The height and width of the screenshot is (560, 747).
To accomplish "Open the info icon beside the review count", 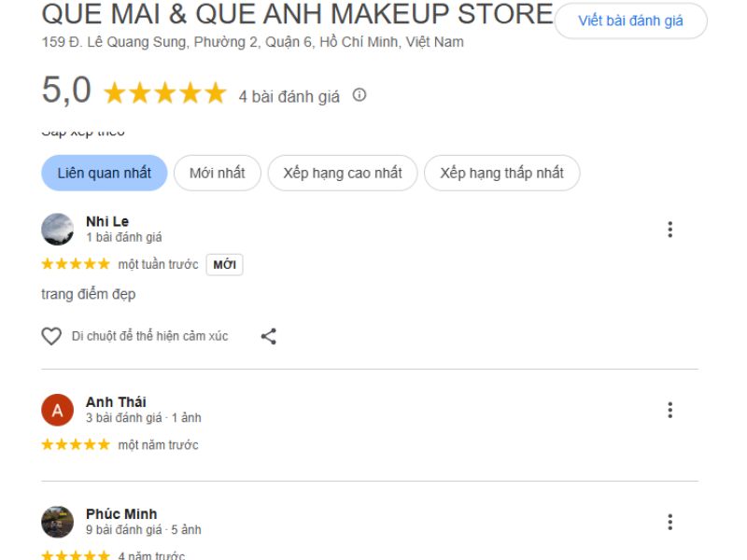I will pyautogui.click(x=359, y=95).
